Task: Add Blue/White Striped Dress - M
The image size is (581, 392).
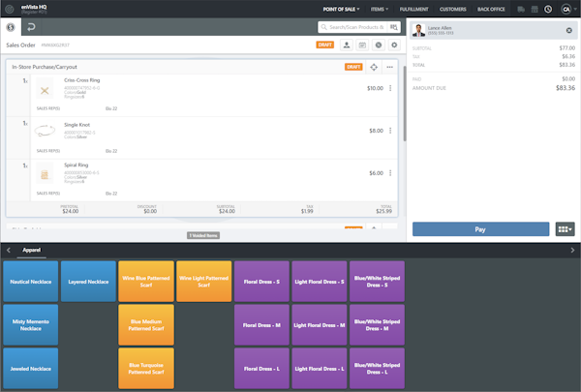Action: tap(377, 325)
